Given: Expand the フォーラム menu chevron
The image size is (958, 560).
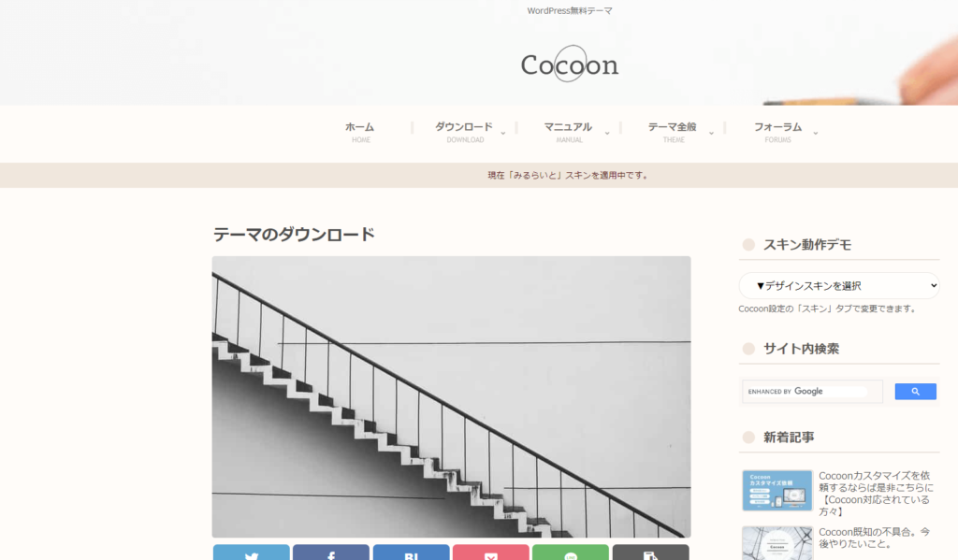Looking at the screenshot, I should (x=815, y=133).
